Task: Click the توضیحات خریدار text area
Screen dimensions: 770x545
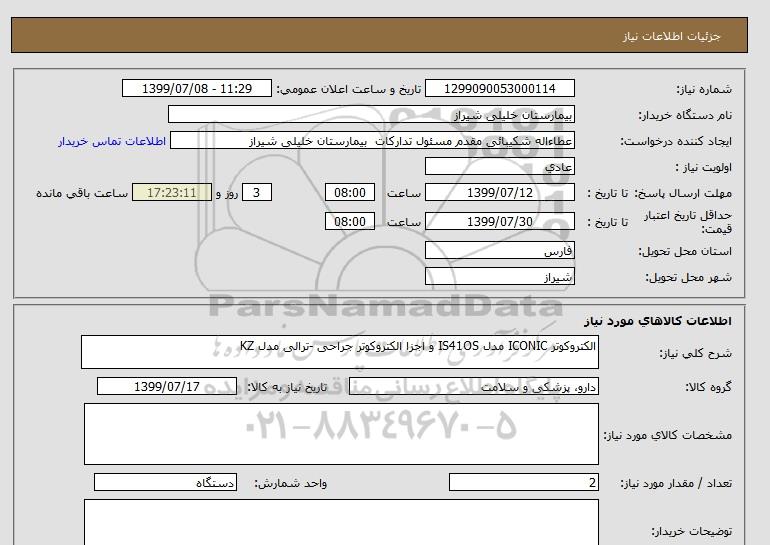Action: point(341,522)
